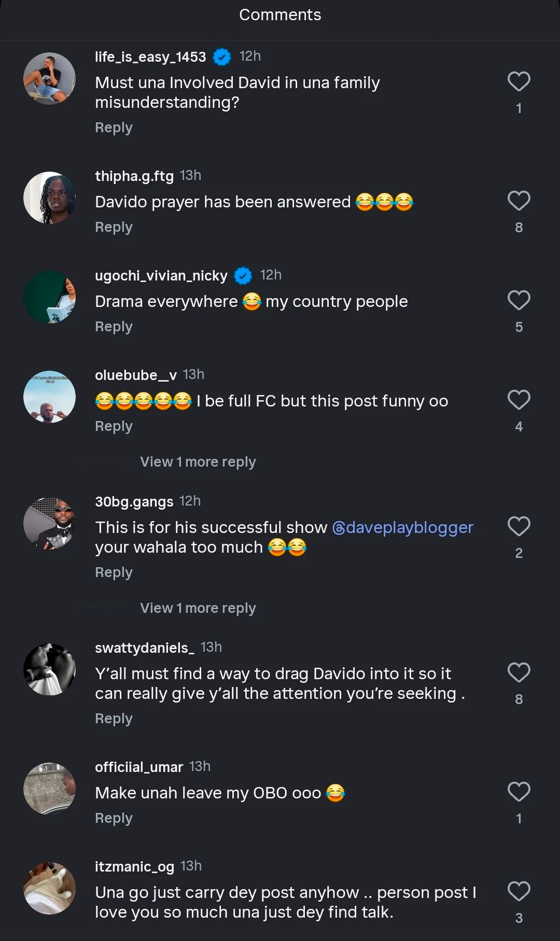Viewport: 560px width, 941px height.
Task: Tap the itzmanic_og username
Action: (134, 866)
